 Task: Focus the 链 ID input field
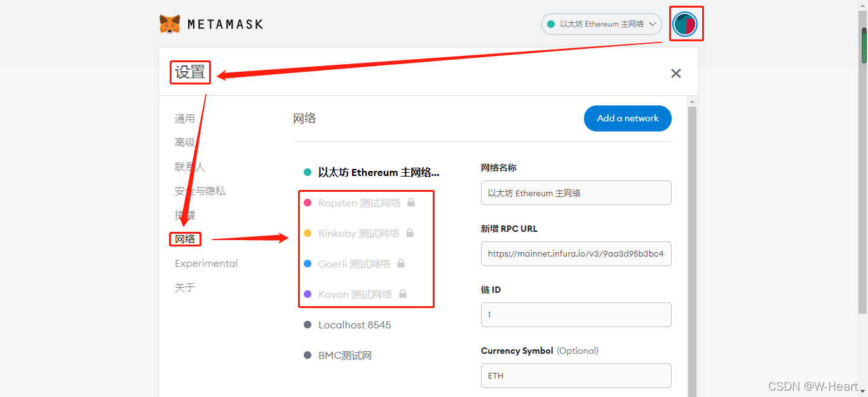(x=576, y=314)
